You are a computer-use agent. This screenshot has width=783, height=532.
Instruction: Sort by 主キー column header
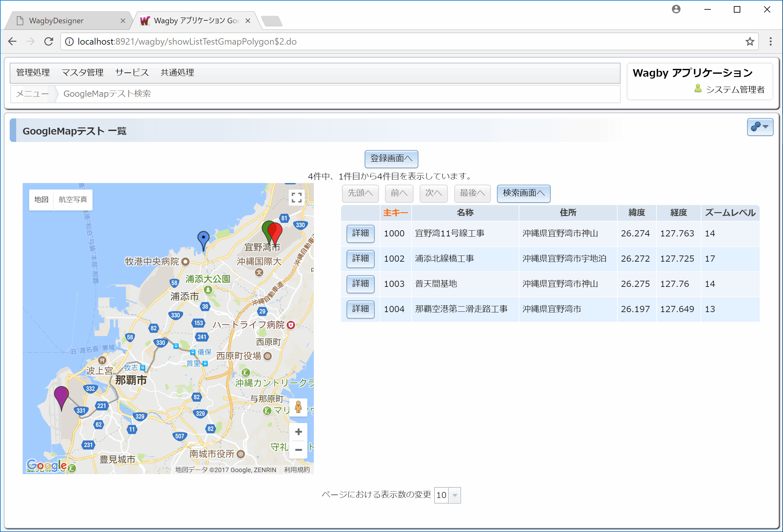click(x=395, y=213)
